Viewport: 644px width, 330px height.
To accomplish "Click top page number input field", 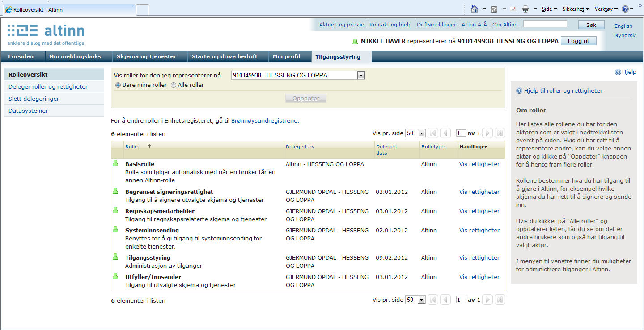I will [461, 133].
